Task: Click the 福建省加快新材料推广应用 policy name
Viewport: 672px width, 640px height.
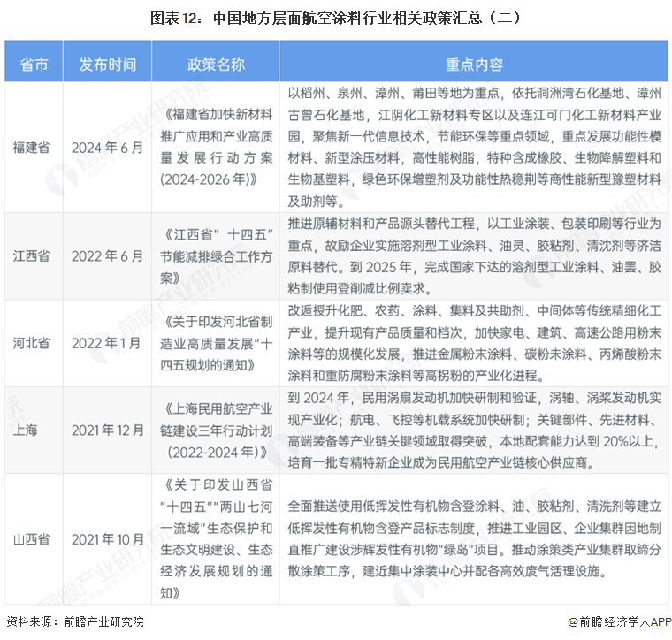Action: [216, 147]
